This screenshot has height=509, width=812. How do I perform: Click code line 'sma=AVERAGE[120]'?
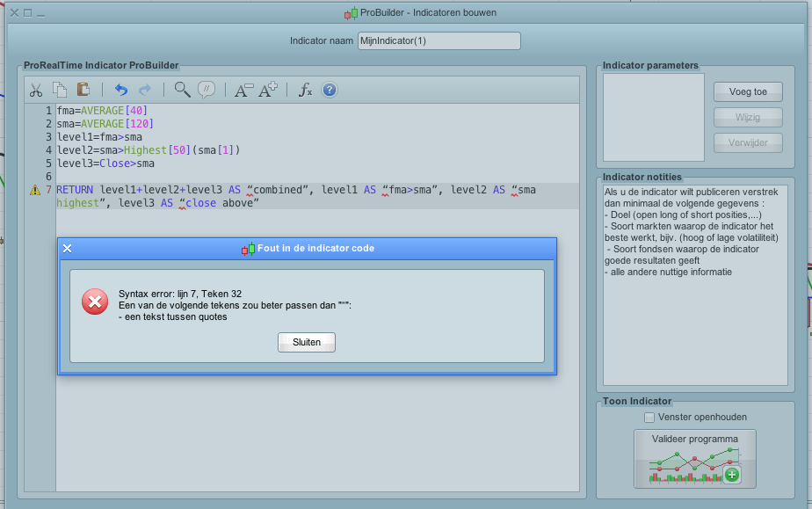[x=105, y=124]
